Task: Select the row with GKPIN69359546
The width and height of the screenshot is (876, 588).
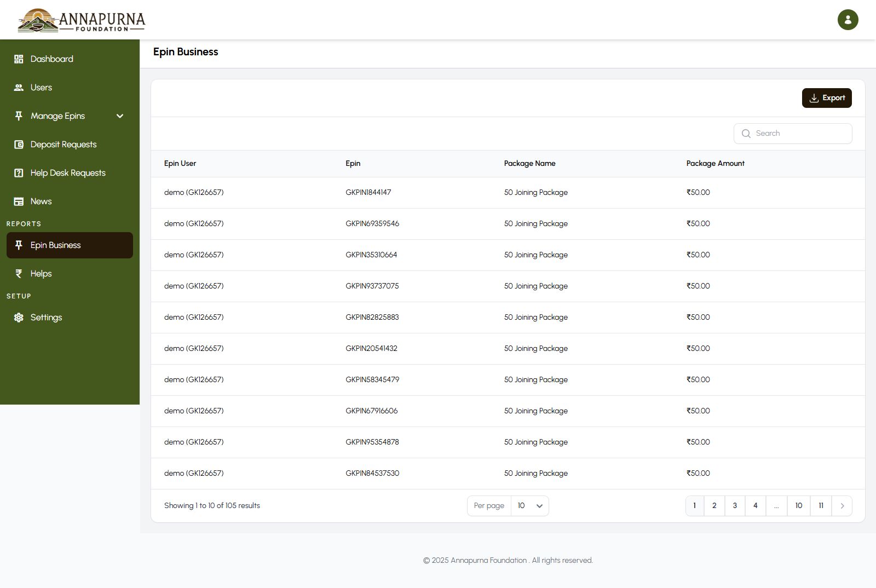Action: tap(372, 224)
